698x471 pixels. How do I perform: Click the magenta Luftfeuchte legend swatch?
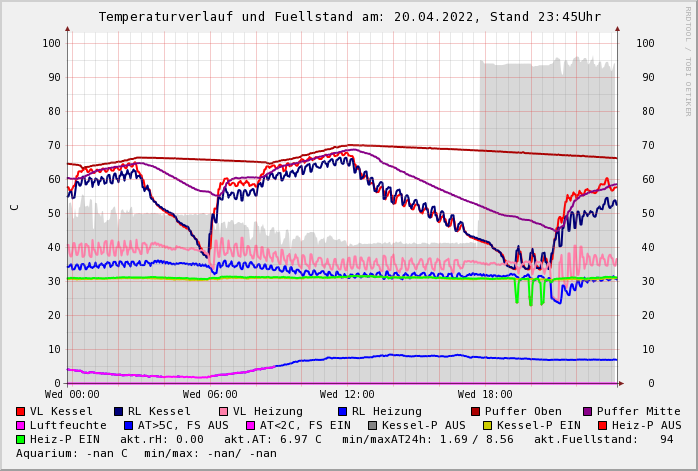[x=21, y=426]
